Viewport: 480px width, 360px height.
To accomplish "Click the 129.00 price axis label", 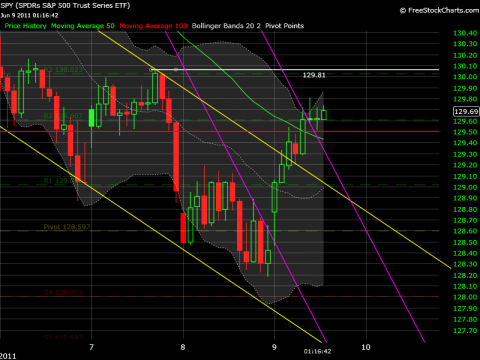I will pos(465,187).
